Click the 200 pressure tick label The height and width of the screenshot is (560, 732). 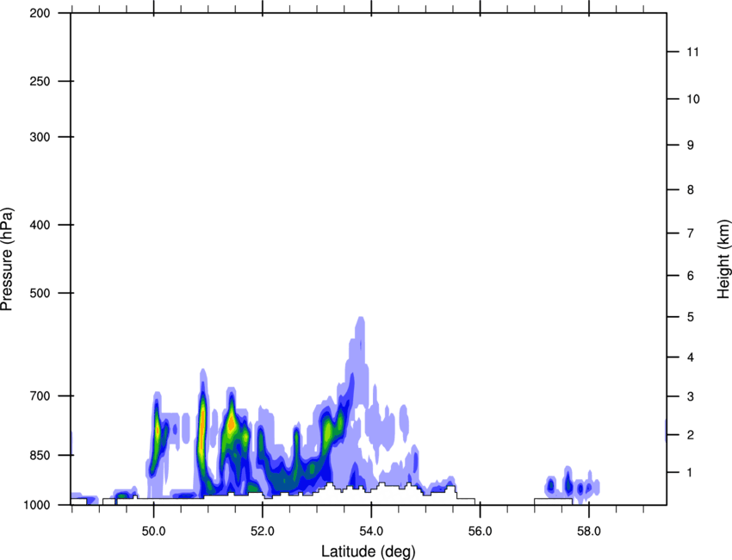click(x=40, y=13)
